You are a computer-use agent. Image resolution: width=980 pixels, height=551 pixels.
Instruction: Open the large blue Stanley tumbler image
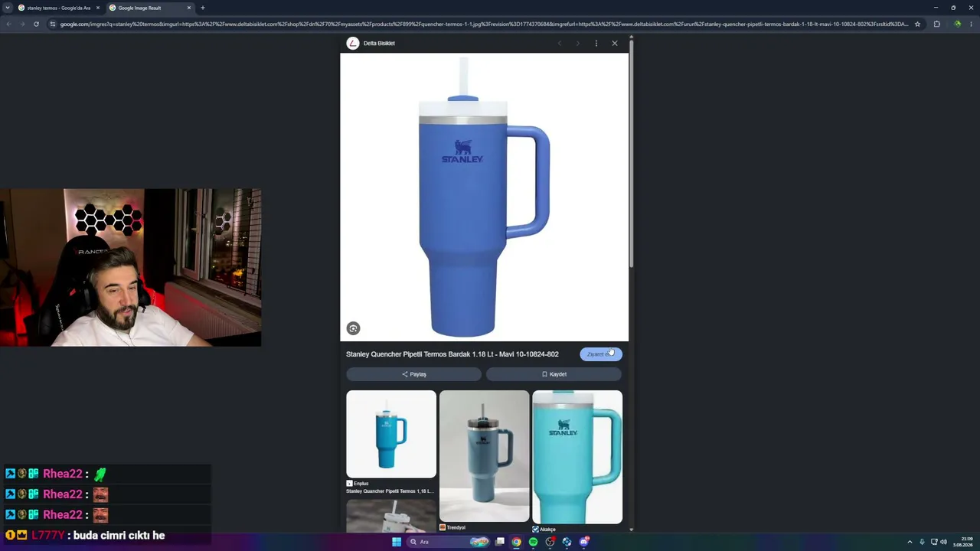click(x=484, y=197)
